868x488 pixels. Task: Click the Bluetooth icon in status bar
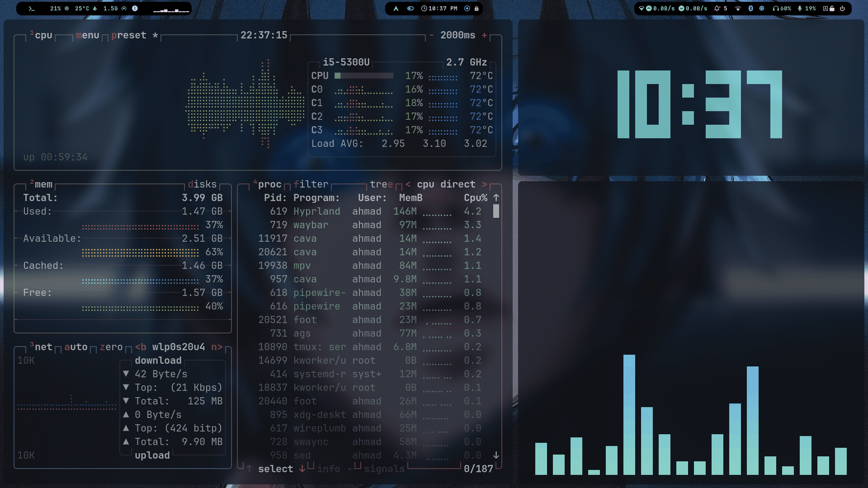tap(750, 9)
